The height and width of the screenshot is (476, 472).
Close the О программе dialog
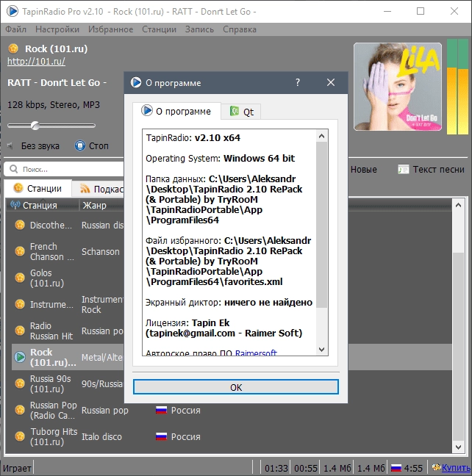coord(331,82)
